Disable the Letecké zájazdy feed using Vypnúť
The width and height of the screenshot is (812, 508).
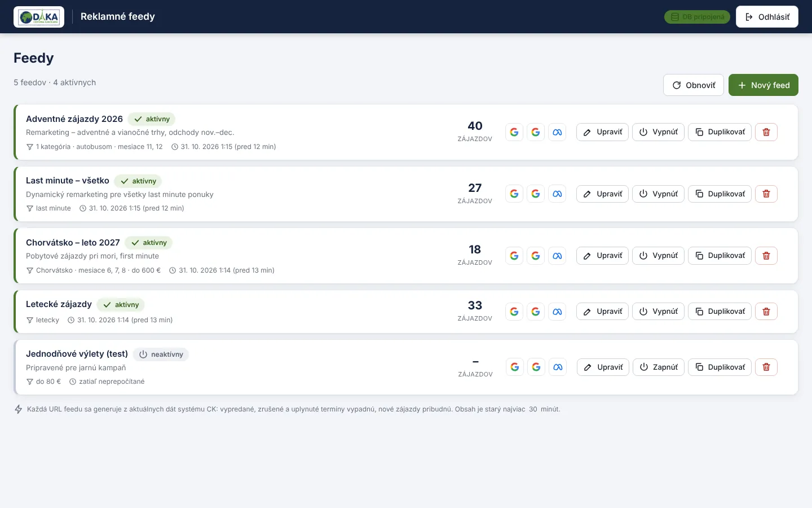659,312
